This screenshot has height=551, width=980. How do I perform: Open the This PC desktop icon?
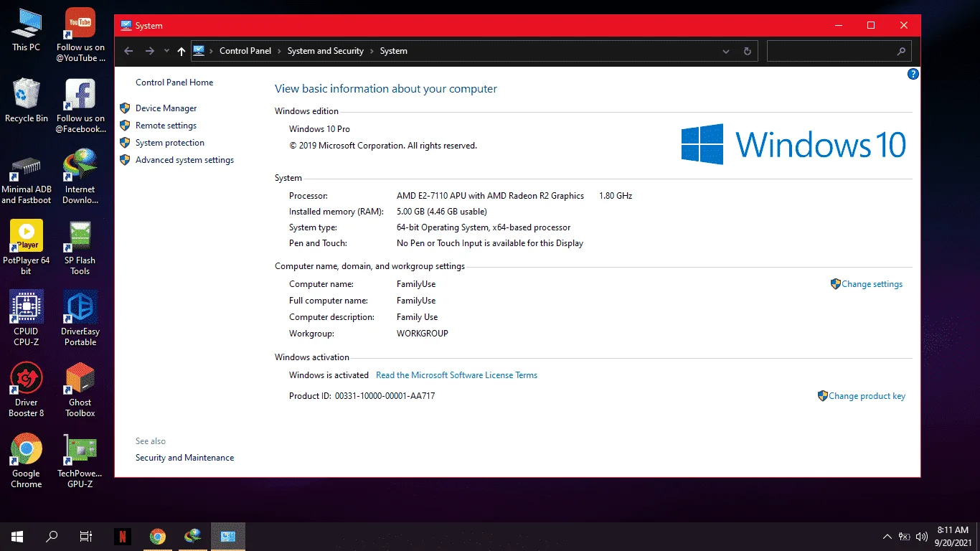click(x=27, y=30)
